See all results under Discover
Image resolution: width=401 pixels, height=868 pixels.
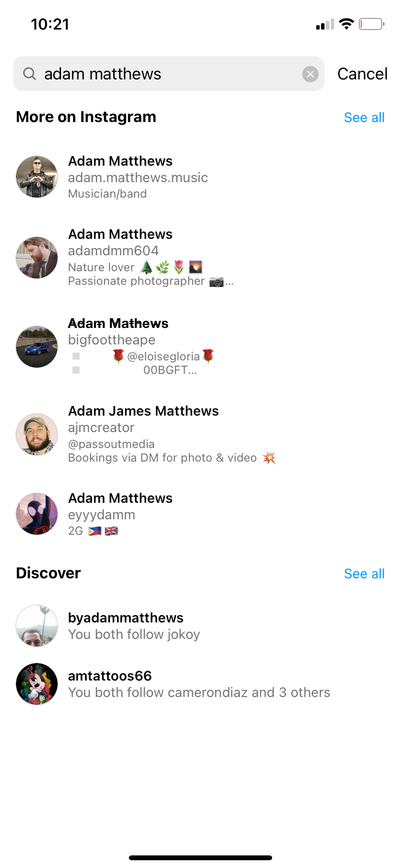pyautogui.click(x=364, y=574)
